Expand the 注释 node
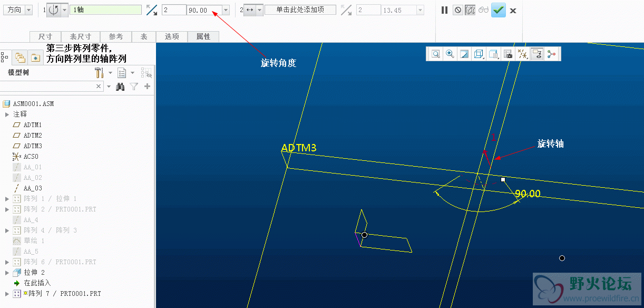This screenshot has width=644, height=308. coord(7,114)
